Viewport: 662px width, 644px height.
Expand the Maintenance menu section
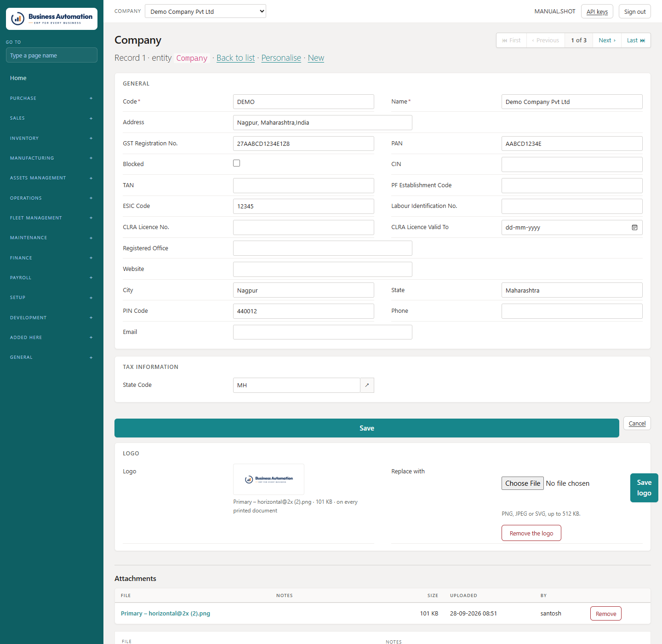(51, 238)
